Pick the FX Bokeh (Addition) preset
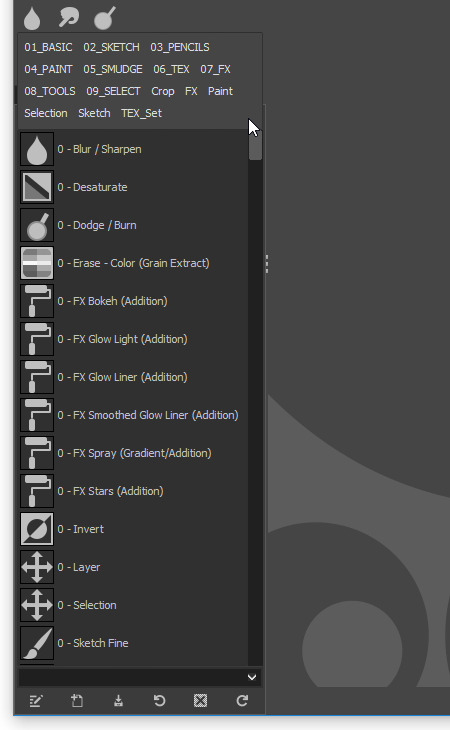This screenshot has height=730, width=450. (x=134, y=301)
